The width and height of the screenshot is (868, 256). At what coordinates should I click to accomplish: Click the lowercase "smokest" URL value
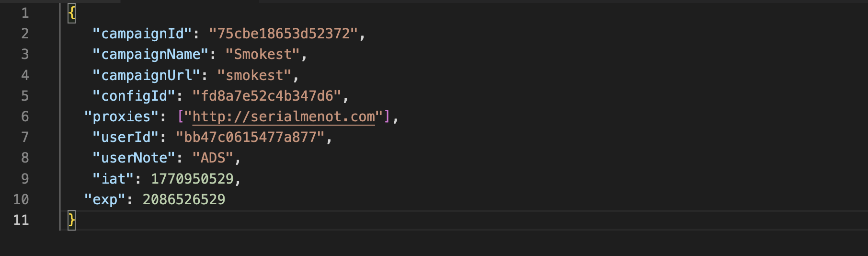click(254, 75)
